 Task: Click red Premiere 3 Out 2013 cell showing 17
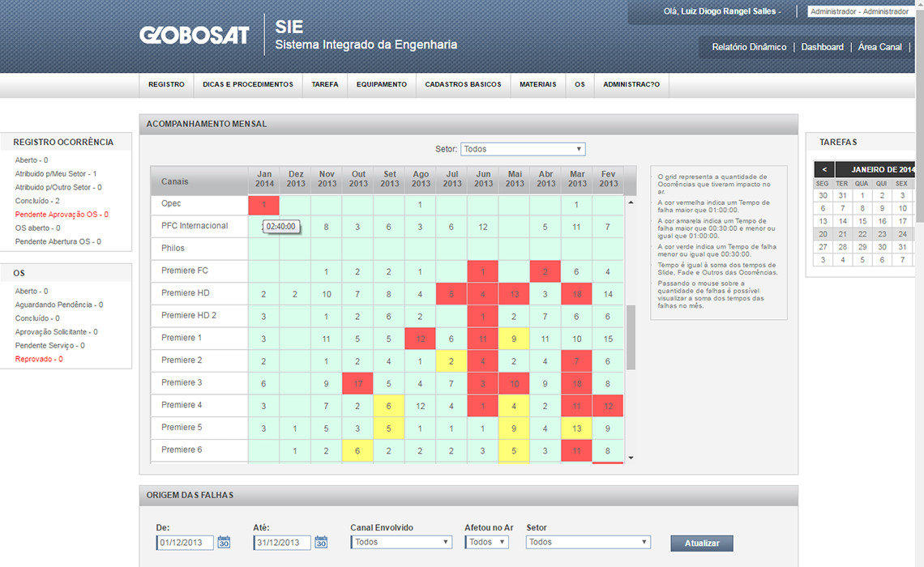pyautogui.click(x=357, y=383)
